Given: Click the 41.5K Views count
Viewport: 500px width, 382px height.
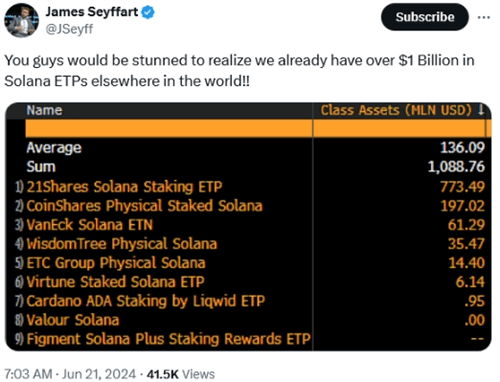Looking at the screenshot, I should (x=181, y=374).
